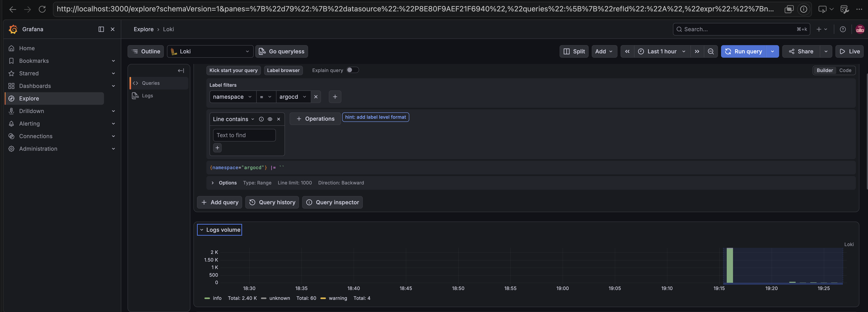Open Run query interval dropdown arrow
This screenshot has width=868, height=312.
pyautogui.click(x=772, y=51)
